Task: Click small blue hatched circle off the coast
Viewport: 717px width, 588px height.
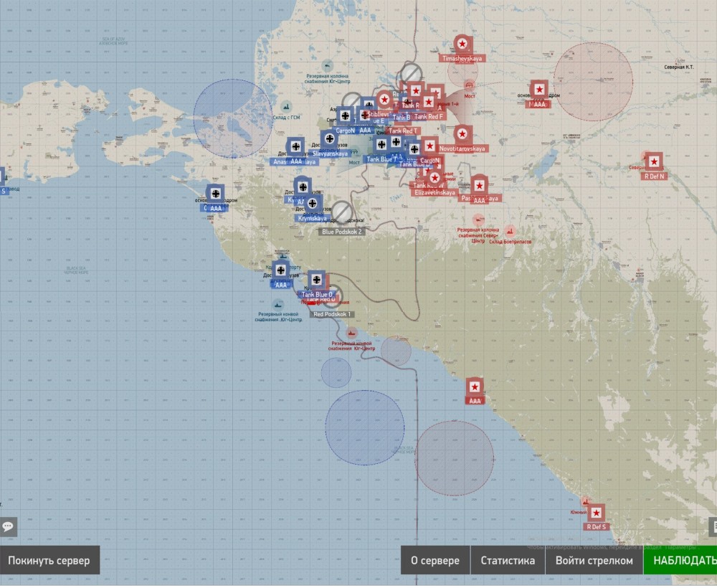Action: pos(336,373)
